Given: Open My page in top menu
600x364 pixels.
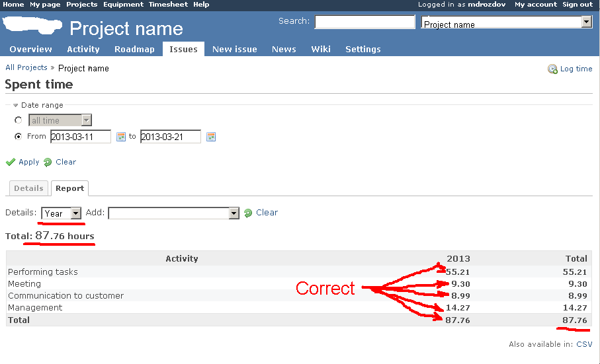Looking at the screenshot, I should click(45, 5).
